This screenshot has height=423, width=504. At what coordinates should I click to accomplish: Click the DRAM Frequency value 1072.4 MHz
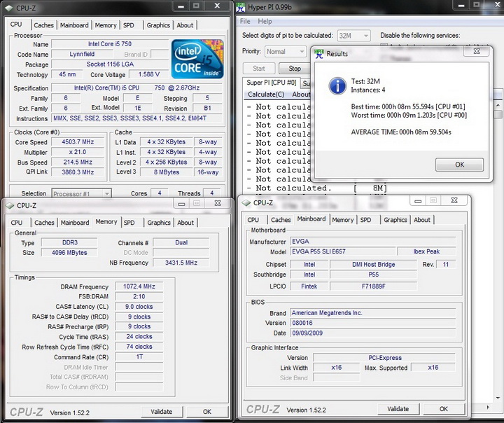[x=139, y=286]
